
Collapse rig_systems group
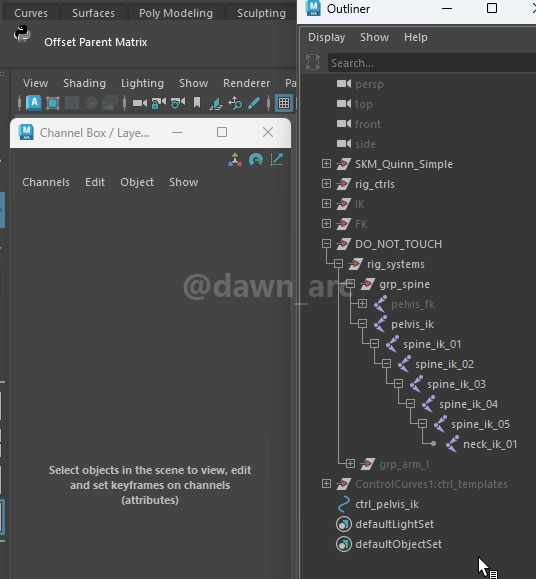click(x=338, y=264)
